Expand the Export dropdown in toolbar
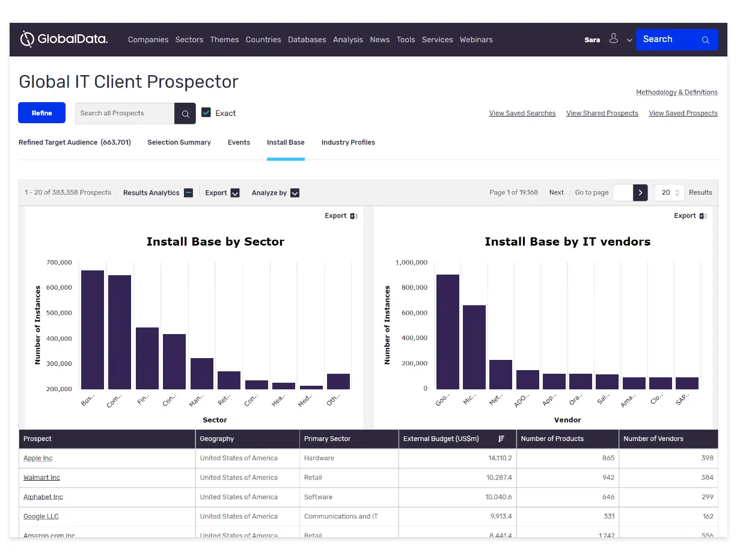 tap(235, 193)
